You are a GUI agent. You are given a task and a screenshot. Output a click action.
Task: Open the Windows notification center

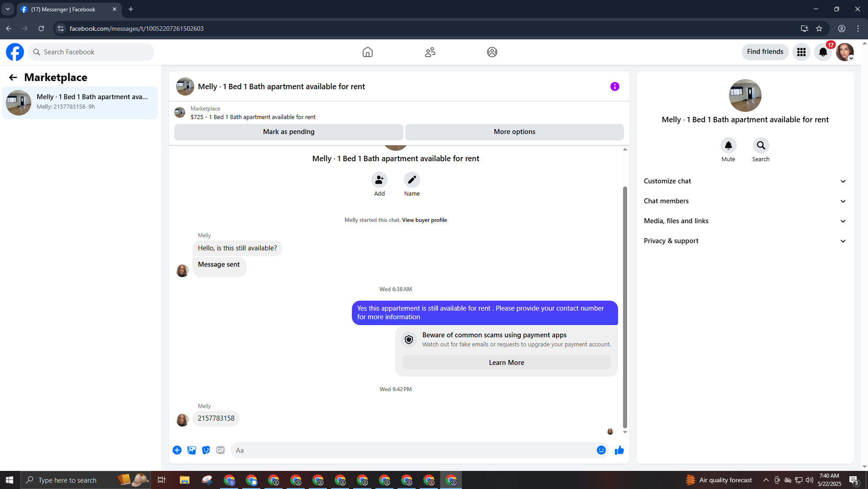click(x=854, y=480)
